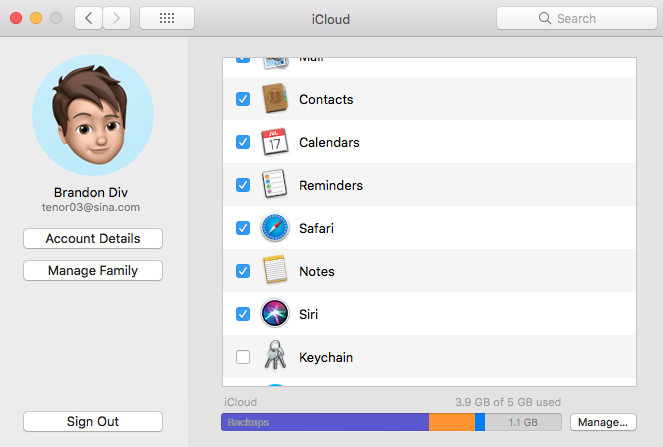Turn off the Notes checkbox

tap(243, 271)
